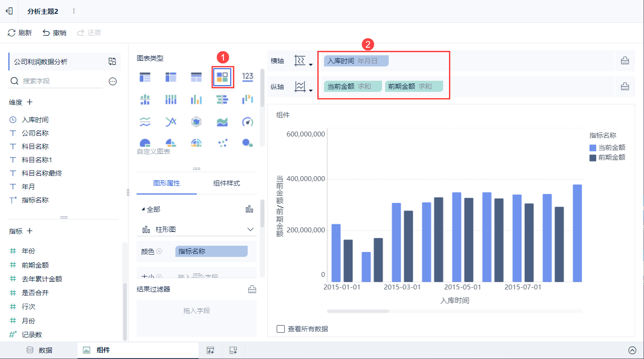Select the gauge dashboard chart type
Image resolution: width=644 pixels, height=359 pixels.
pyautogui.click(x=248, y=121)
